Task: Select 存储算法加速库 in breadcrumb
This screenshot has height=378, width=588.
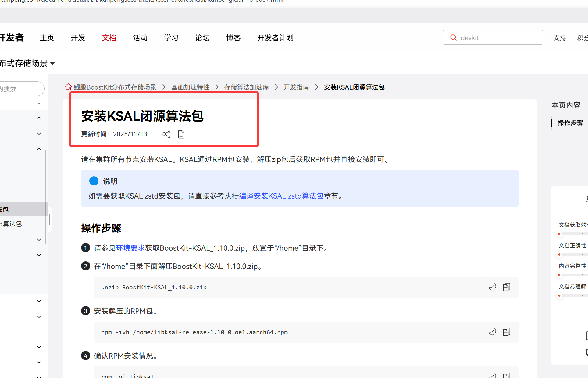Action: [246, 87]
